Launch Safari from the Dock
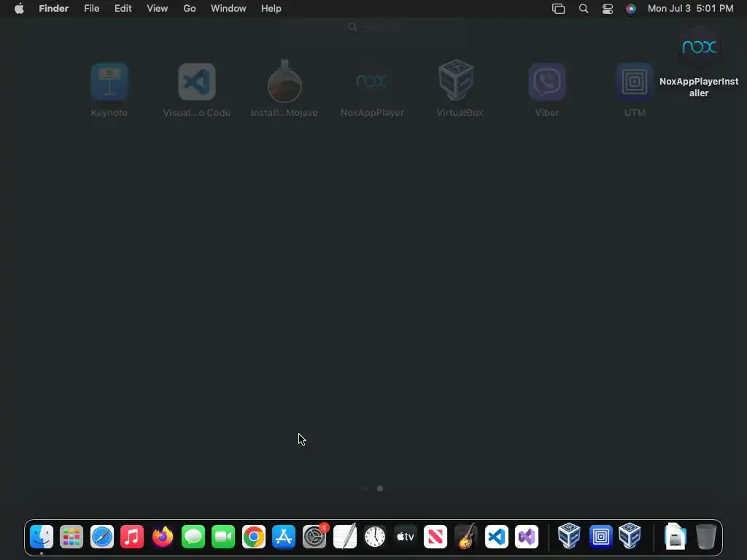Screen dimensions: 747x560 (102, 537)
